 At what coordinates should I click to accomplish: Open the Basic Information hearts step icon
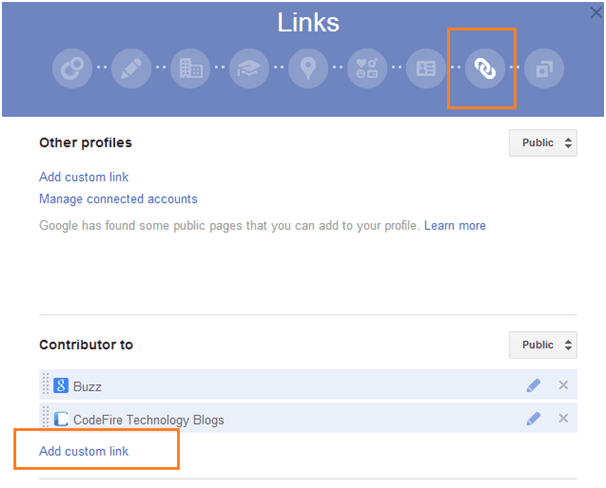pyautogui.click(x=367, y=68)
